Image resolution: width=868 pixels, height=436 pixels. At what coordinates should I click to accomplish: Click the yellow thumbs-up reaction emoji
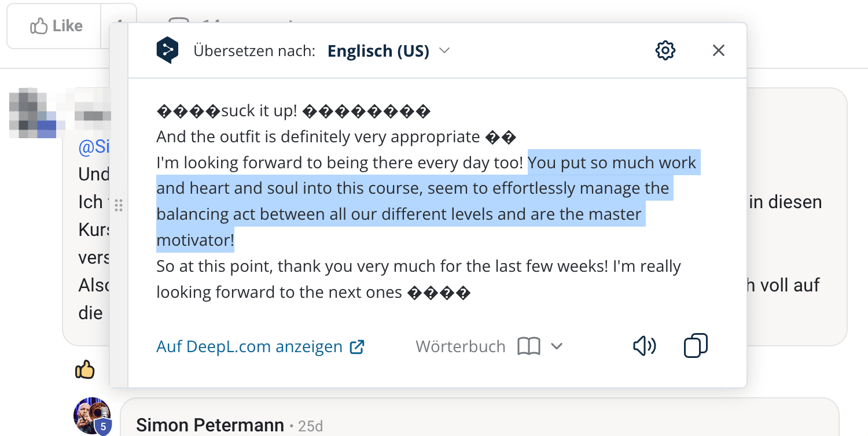(85, 369)
